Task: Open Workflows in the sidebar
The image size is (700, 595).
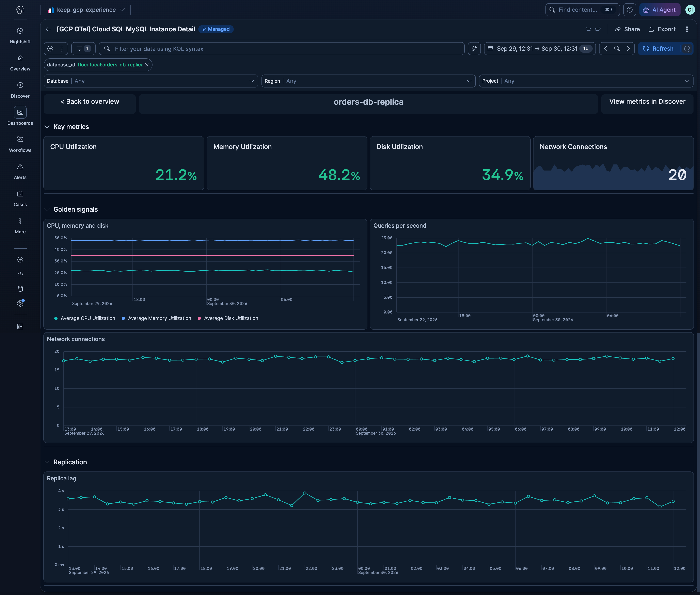Action: pos(20,144)
